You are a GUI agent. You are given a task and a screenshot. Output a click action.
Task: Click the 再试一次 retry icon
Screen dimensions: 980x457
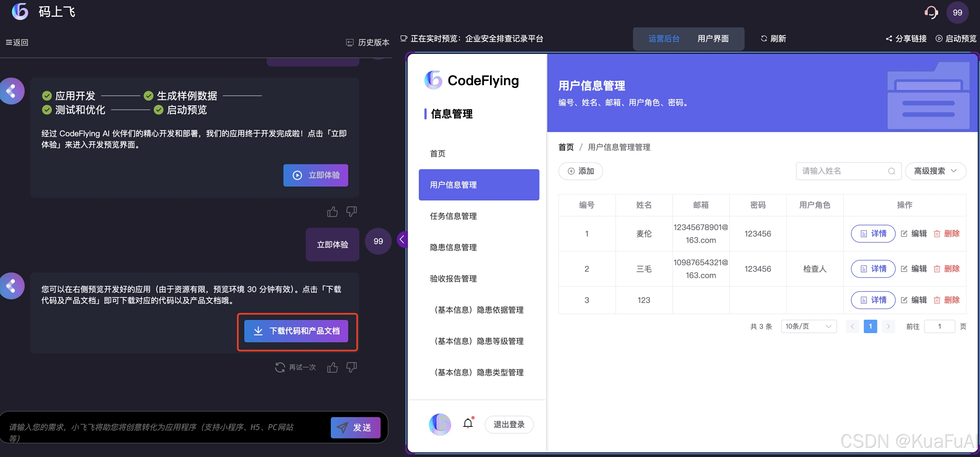(x=280, y=367)
